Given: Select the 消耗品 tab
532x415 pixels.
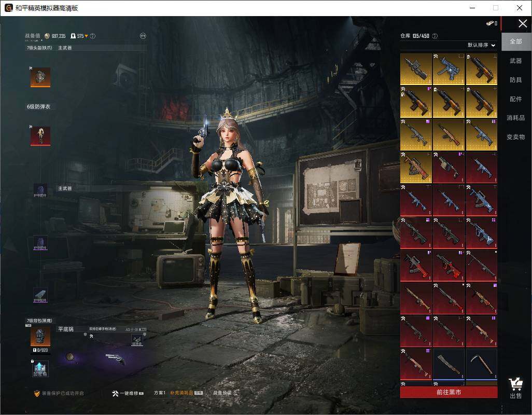Looking at the screenshot, I should click(x=516, y=118).
